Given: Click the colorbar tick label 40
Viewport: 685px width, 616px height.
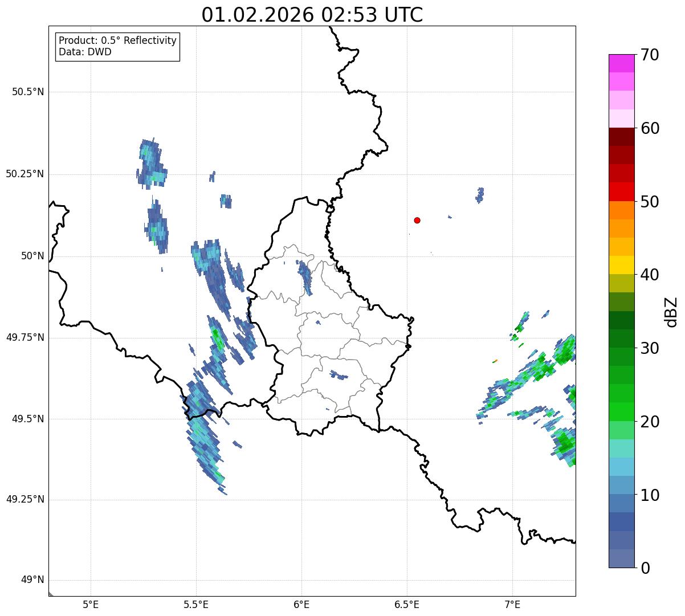Looking at the screenshot, I should coord(650,275).
